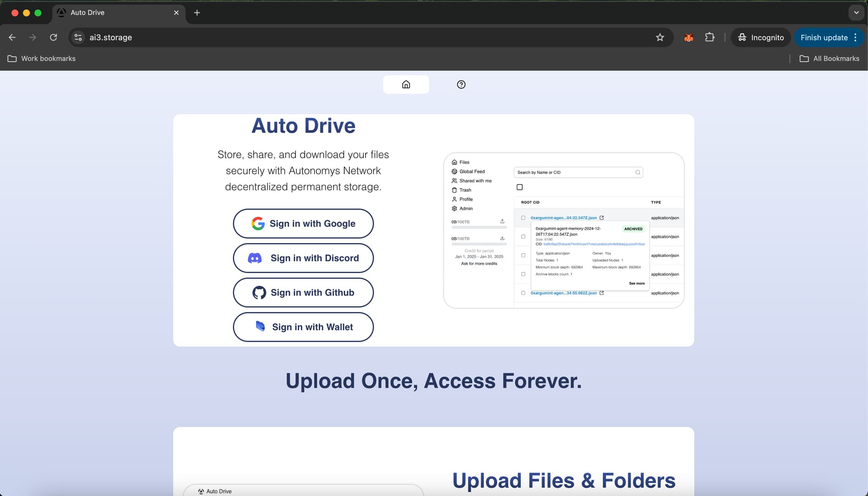View site information icon in address bar

click(78, 38)
